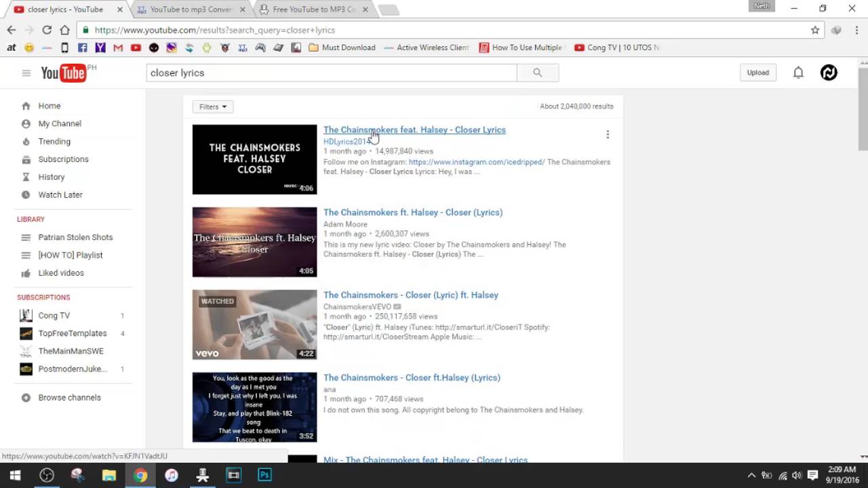
Task: Open Photoshop from the taskbar
Action: tap(264, 475)
